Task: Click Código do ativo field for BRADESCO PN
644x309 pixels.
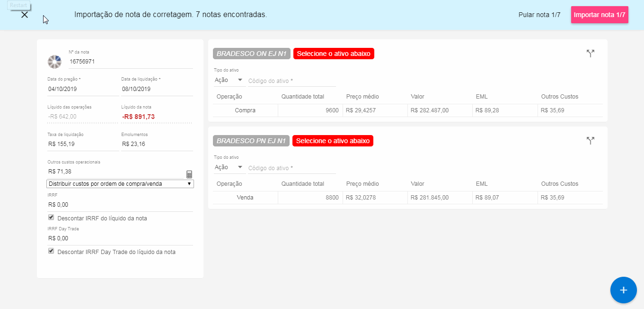Action: [x=292, y=168]
